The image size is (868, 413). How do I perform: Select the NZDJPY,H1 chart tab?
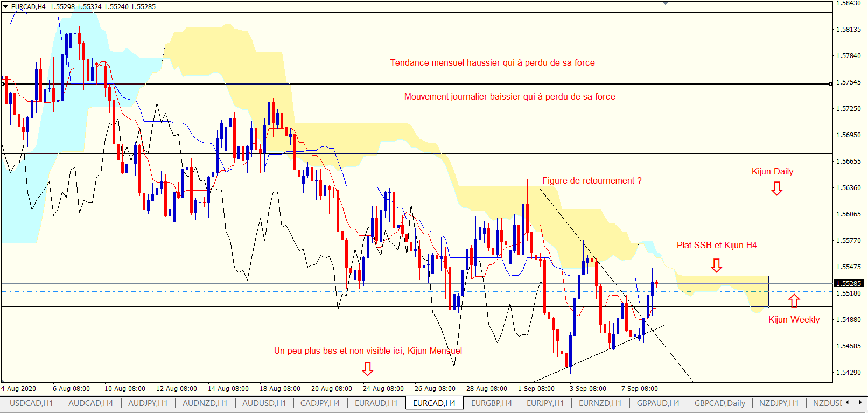[779, 403]
